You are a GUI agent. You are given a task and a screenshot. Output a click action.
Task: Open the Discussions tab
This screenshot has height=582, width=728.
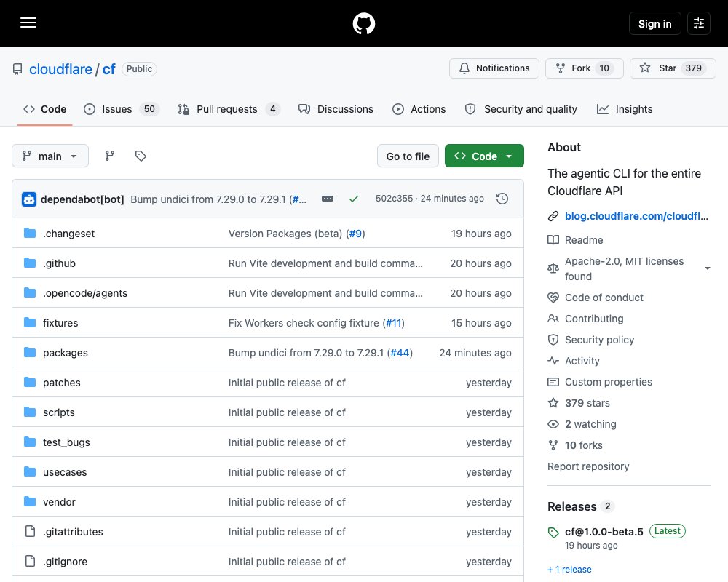coord(336,109)
